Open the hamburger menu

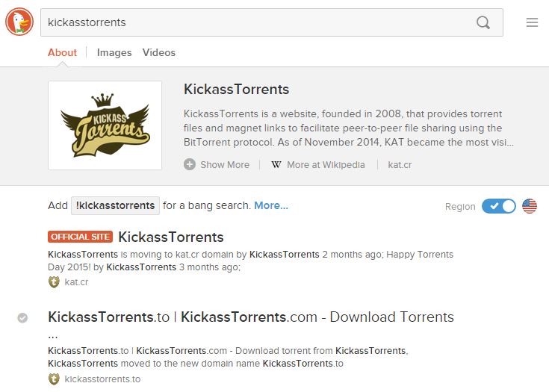532,22
